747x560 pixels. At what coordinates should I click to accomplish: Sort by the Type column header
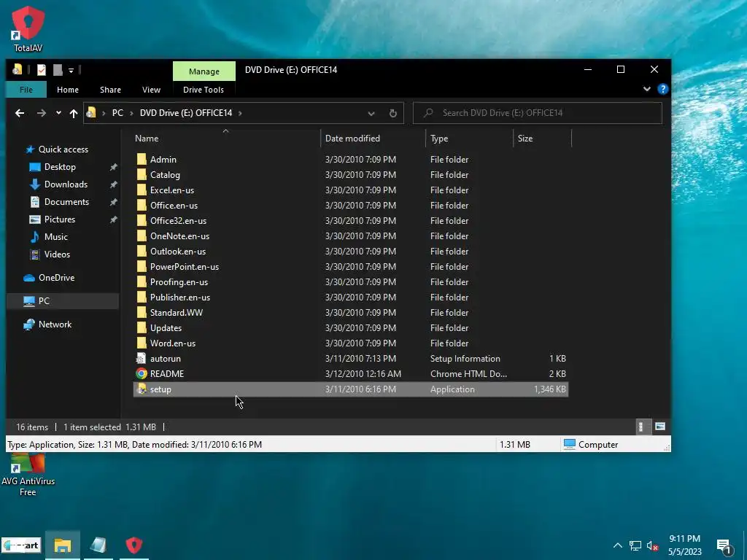469,139
